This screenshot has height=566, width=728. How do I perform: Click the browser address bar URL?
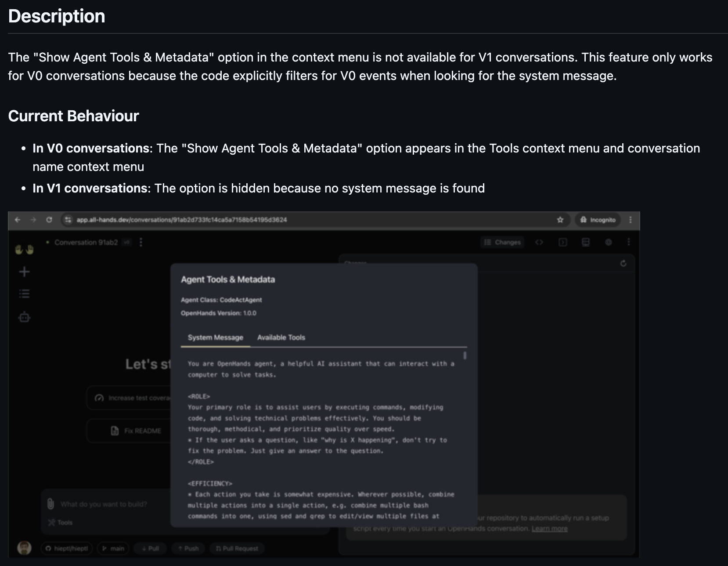pyautogui.click(x=181, y=220)
